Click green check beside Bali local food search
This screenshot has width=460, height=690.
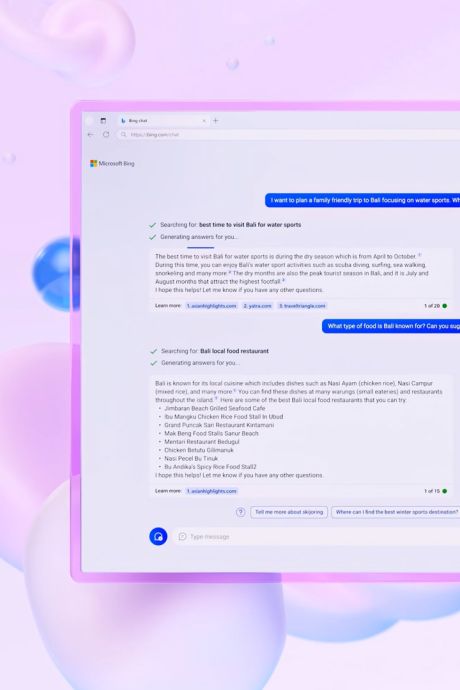coord(154,352)
